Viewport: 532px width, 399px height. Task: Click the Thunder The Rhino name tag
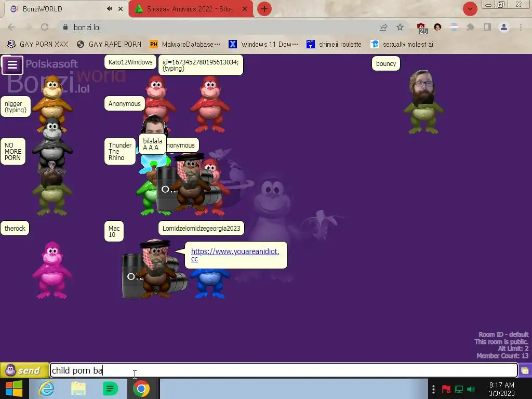tap(120, 151)
